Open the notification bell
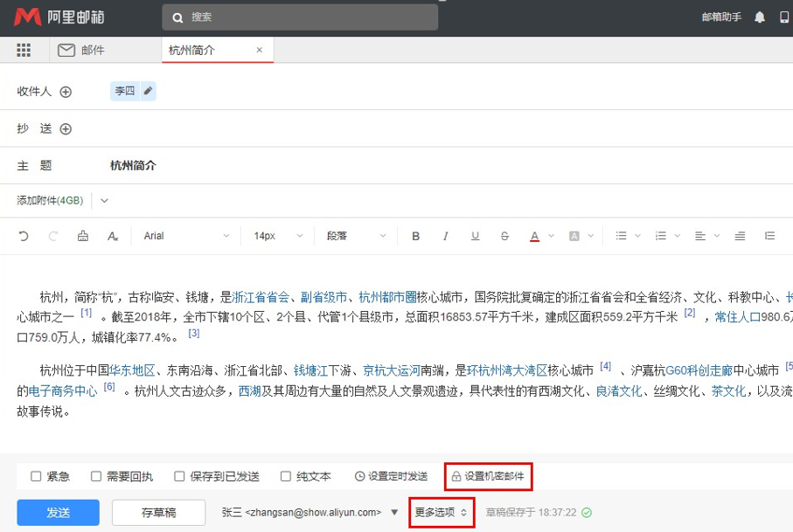This screenshot has height=532, width=793. 760,17
